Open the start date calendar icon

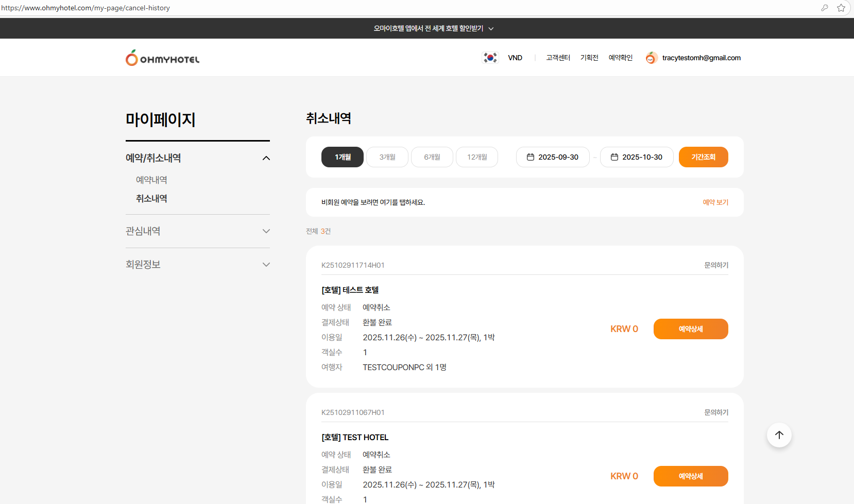coord(531,157)
